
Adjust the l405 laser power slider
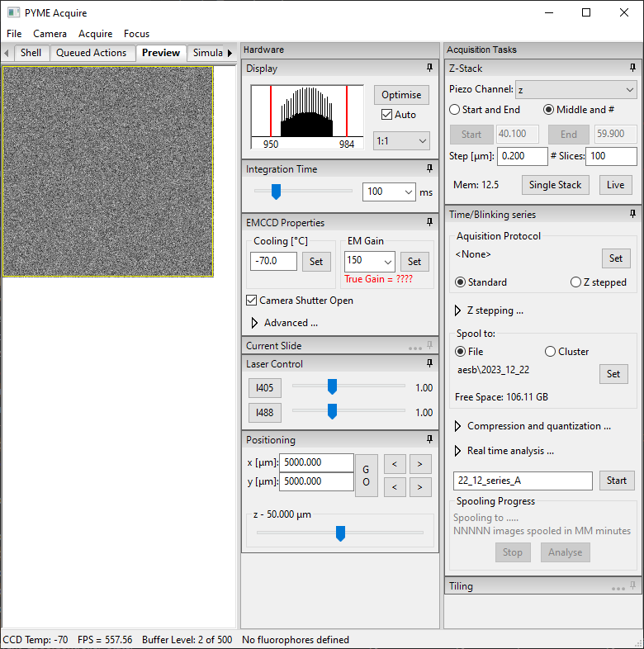click(332, 387)
